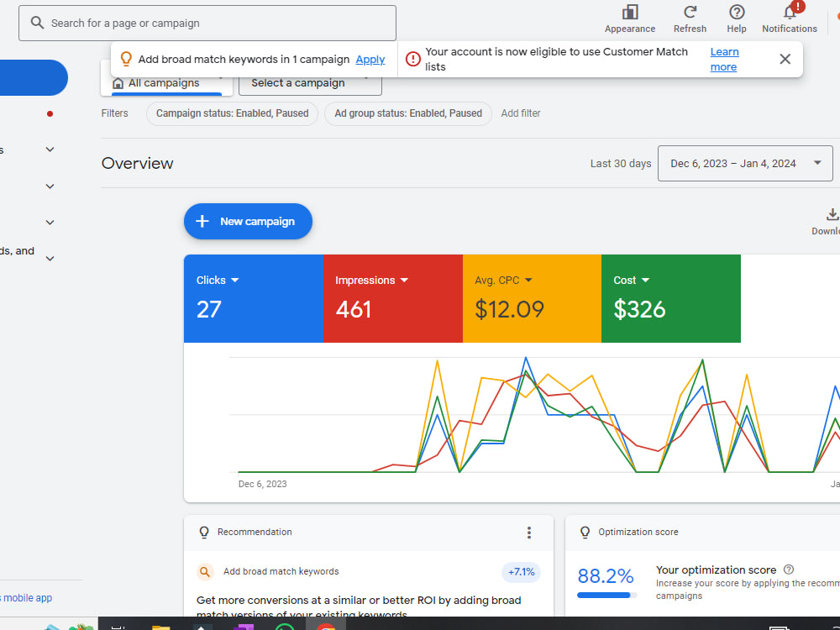Open the Dec 6, 2023 – Jan 4, 2024 date picker
The height and width of the screenshot is (630, 840).
tap(745, 164)
